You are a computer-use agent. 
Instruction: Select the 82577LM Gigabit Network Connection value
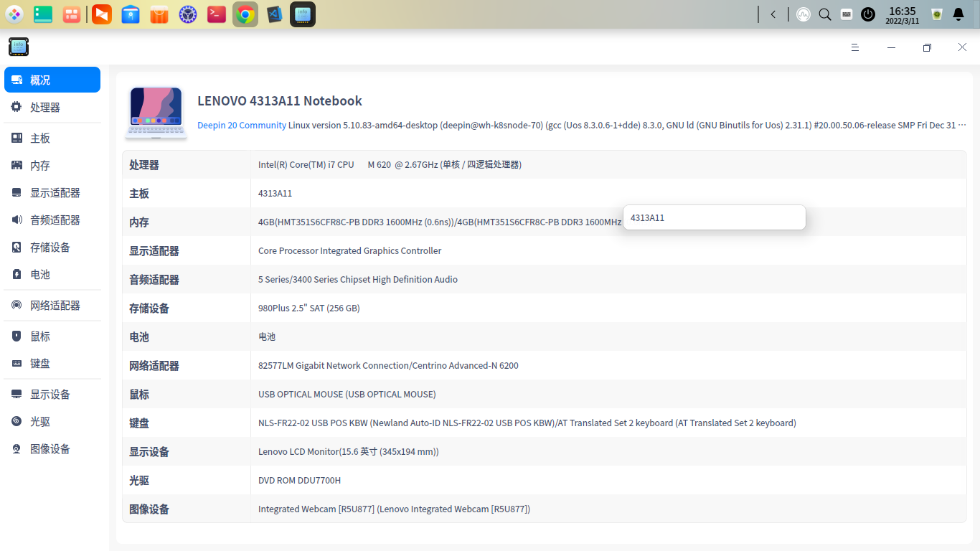coord(388,365)
